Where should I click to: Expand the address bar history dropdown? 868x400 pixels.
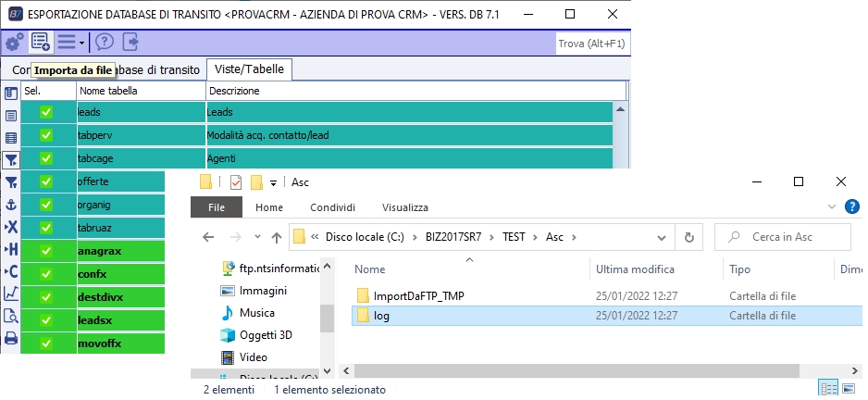[x=663, y=237]
